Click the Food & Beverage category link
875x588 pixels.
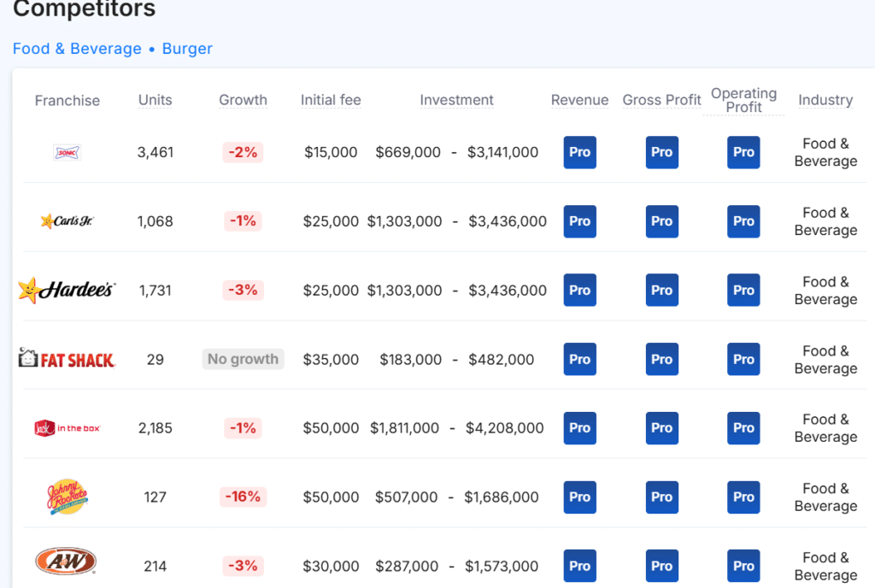coord(77,49)
